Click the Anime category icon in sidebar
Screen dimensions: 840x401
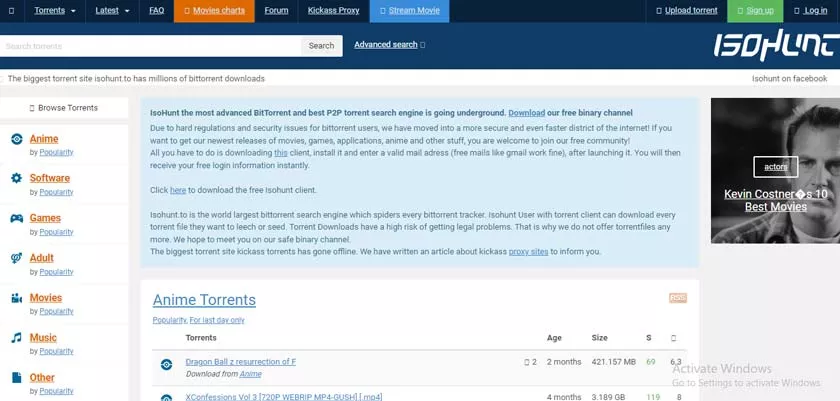pyautogui.click(x=16, y=139)
